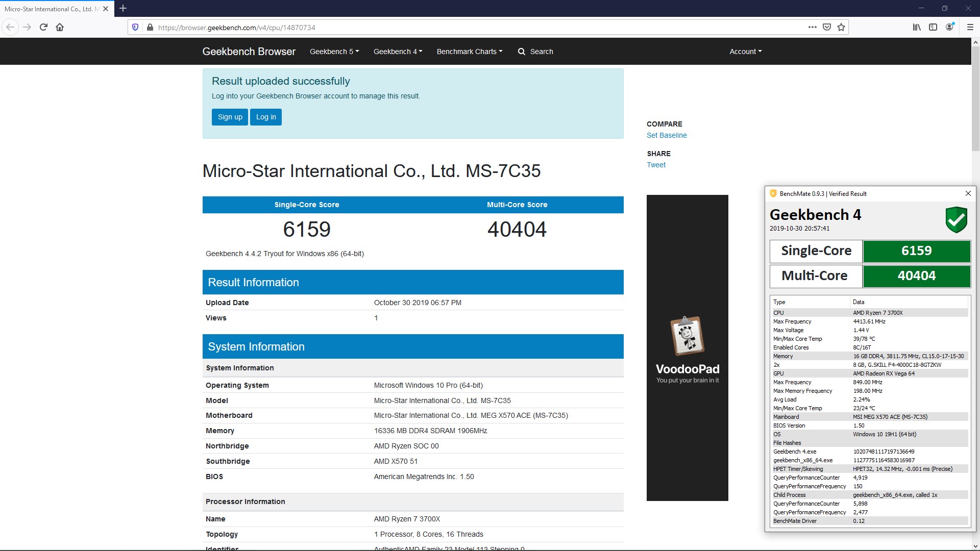980x551 pixels.
Task: Select BenchMate Driver 0.12 row
Action: [870, 521]
